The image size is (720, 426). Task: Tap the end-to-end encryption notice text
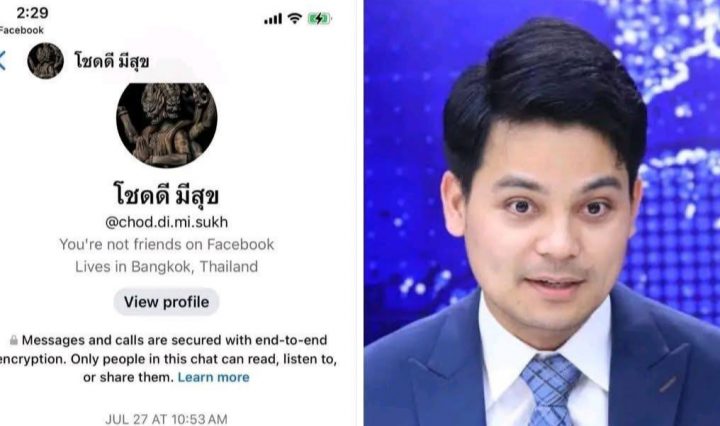click(168, 359)
